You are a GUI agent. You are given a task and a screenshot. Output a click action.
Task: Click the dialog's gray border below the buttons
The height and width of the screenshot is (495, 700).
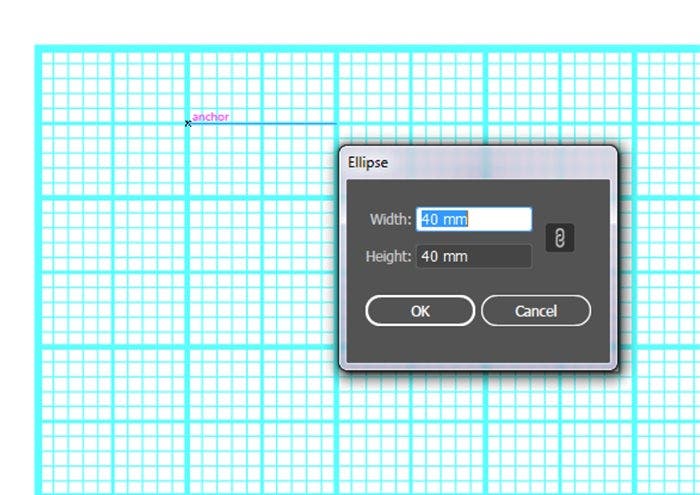[478, 365]
